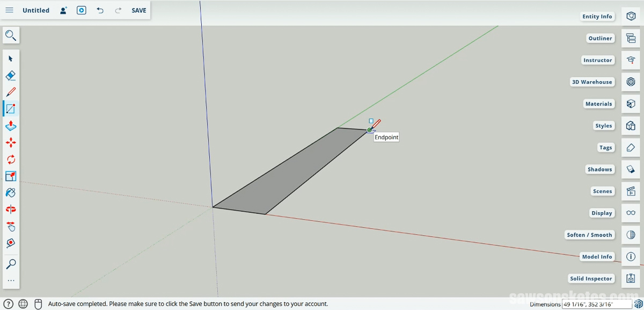Redo the last undone action

click(x=118, y=10)
